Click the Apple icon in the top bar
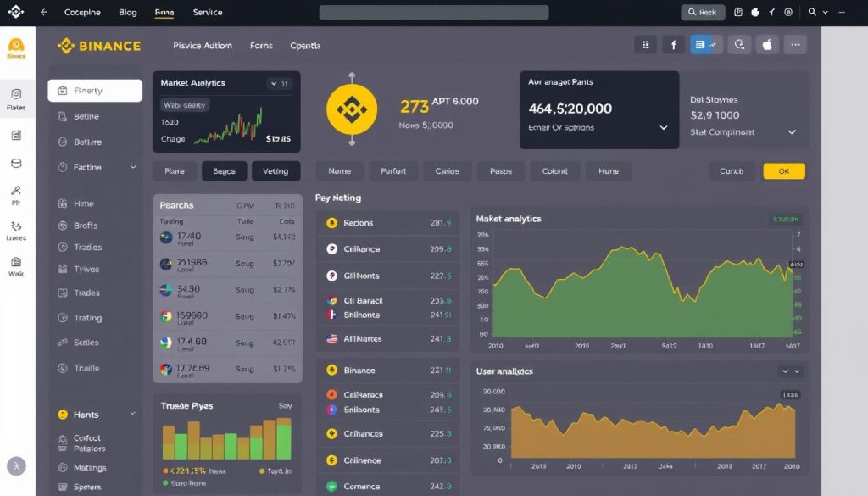Viewport: 868px width, 496px height. coord(755,12)
